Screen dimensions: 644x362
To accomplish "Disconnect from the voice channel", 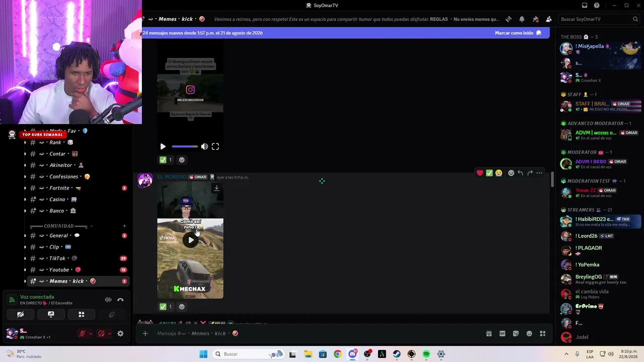I will point(120,300).
